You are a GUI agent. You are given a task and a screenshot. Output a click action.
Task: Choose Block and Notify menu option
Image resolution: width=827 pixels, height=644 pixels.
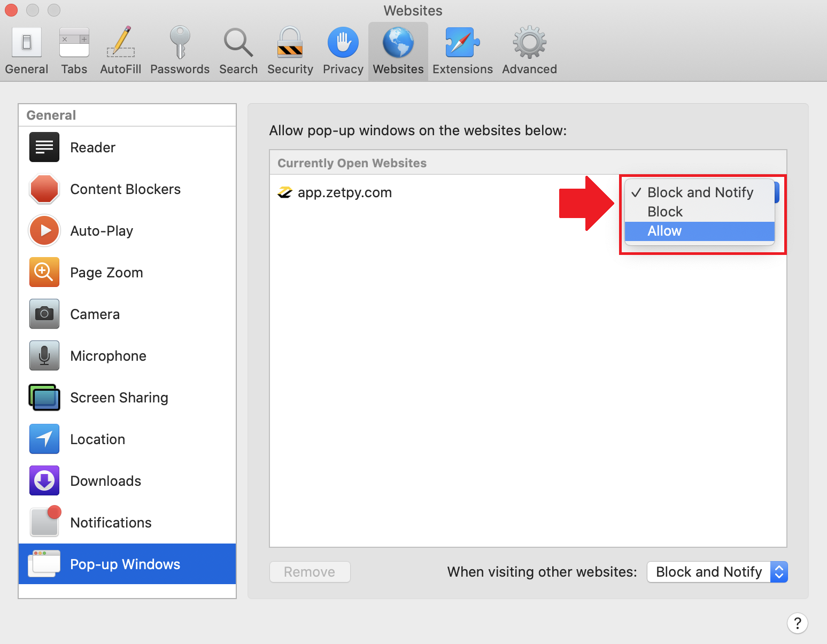(700, 192)
